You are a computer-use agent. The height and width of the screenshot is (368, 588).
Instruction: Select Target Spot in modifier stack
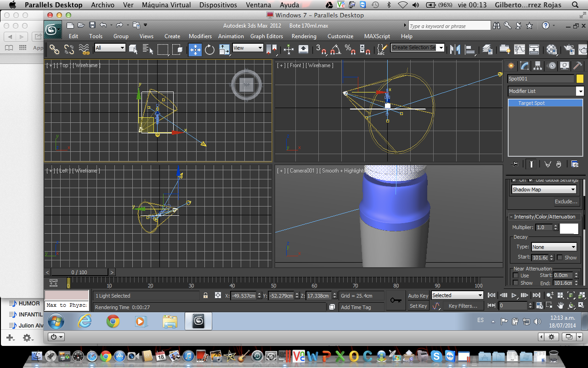pos(545,103)
